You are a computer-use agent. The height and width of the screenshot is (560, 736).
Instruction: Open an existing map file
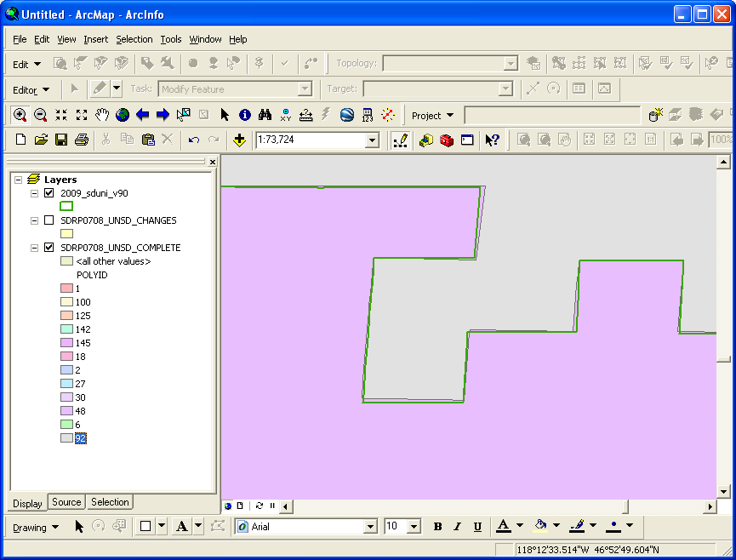[x=42, y=140]
